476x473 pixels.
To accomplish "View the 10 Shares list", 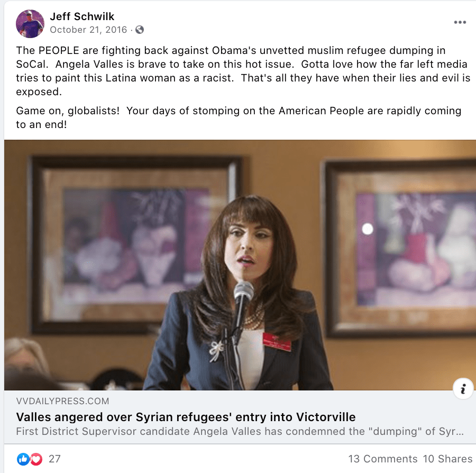I will coord(447,459).
